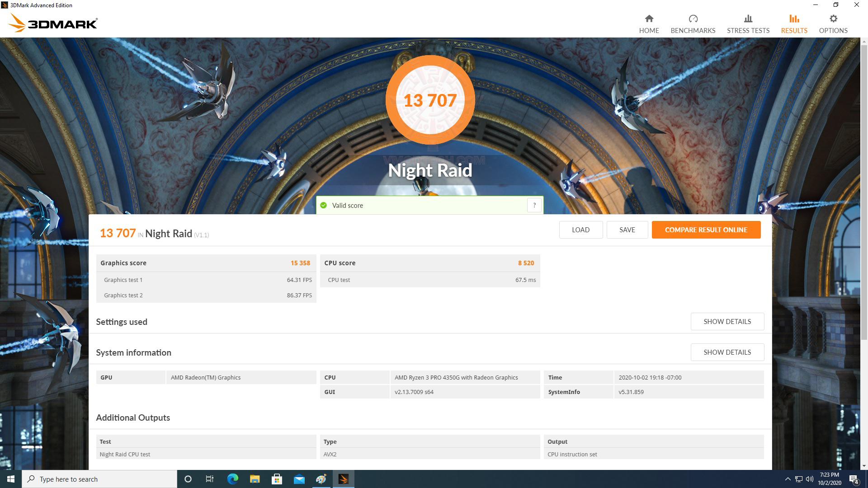Open the notification center icon
Screen dimensions: 868x488
(854, 479)
